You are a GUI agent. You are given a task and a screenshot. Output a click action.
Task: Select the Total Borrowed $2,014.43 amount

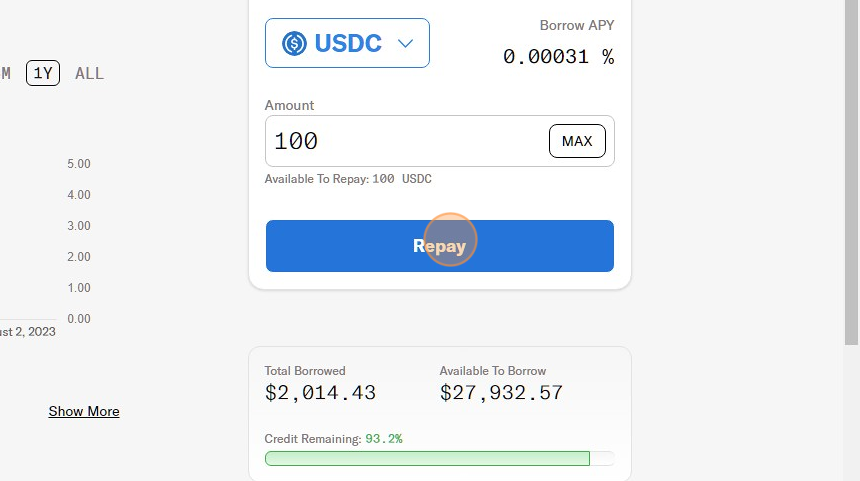pos(320,393)
